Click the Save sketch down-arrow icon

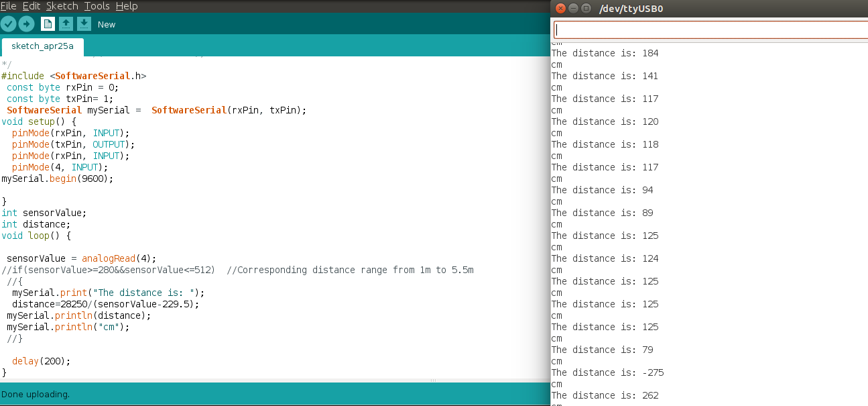[x=84, y=24]
